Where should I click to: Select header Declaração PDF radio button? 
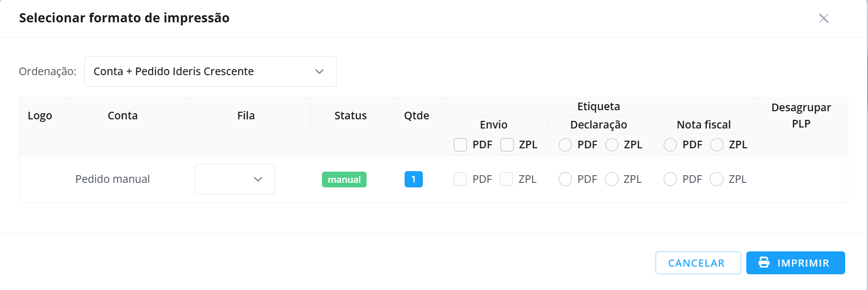click(565, 145)
